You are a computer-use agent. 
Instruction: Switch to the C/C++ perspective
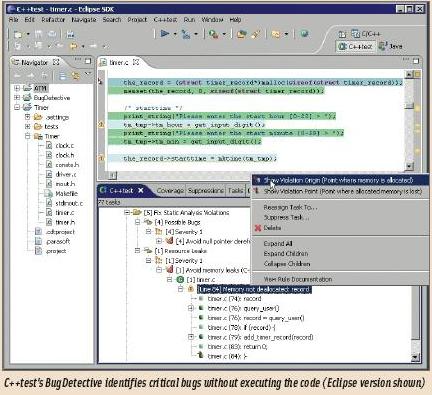tap(366, 34)
